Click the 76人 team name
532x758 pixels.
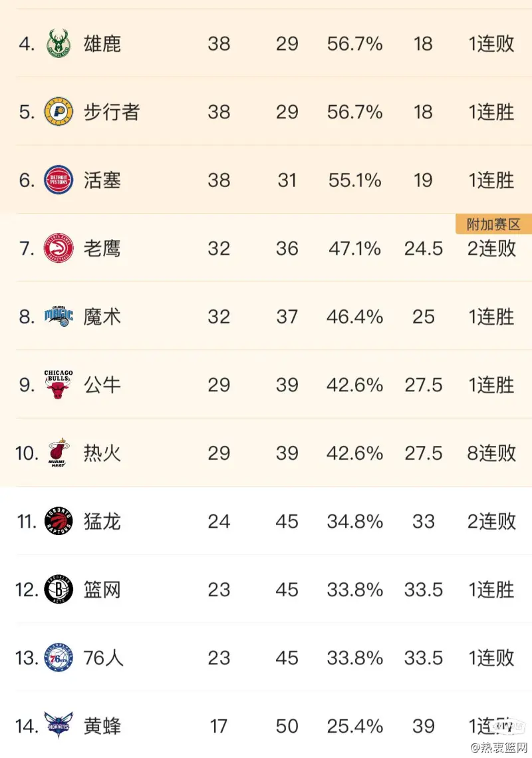[x=103, y=658]
